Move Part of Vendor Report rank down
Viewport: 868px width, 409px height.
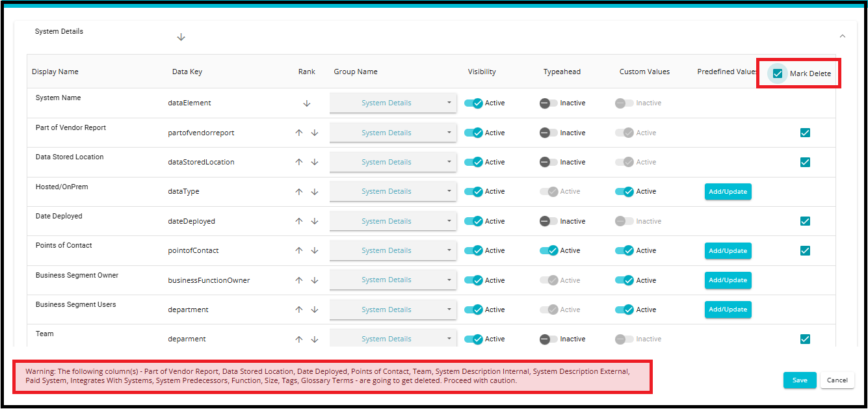315,133
